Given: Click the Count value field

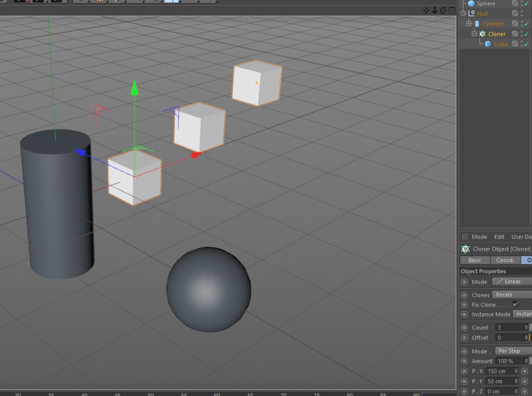Looking at the screenshot, I should tap(512, 328).
